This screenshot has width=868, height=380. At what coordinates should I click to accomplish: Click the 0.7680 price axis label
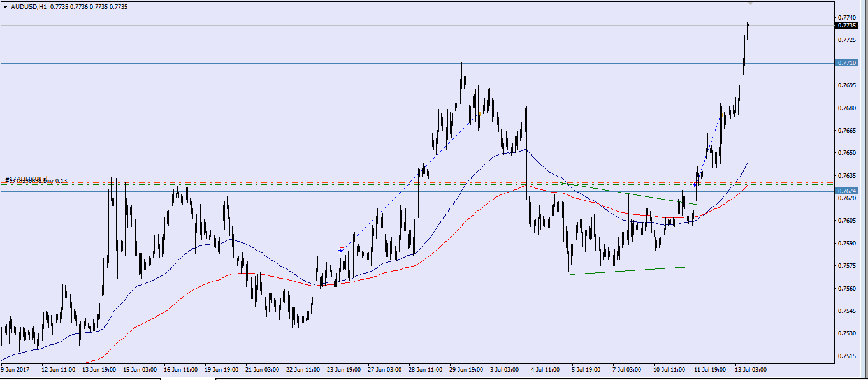[x=846, y=108]
